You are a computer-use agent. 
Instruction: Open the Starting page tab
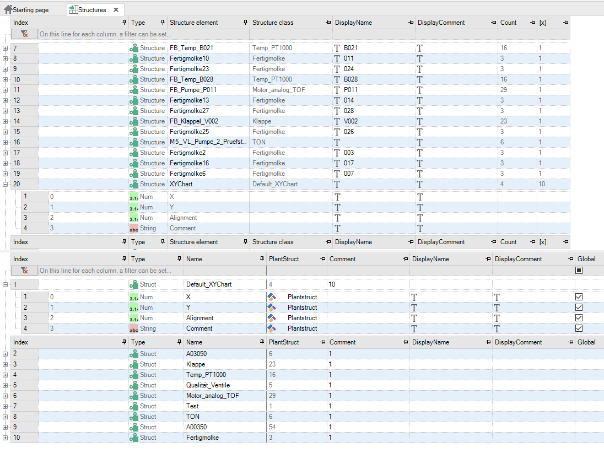(27, 10)
